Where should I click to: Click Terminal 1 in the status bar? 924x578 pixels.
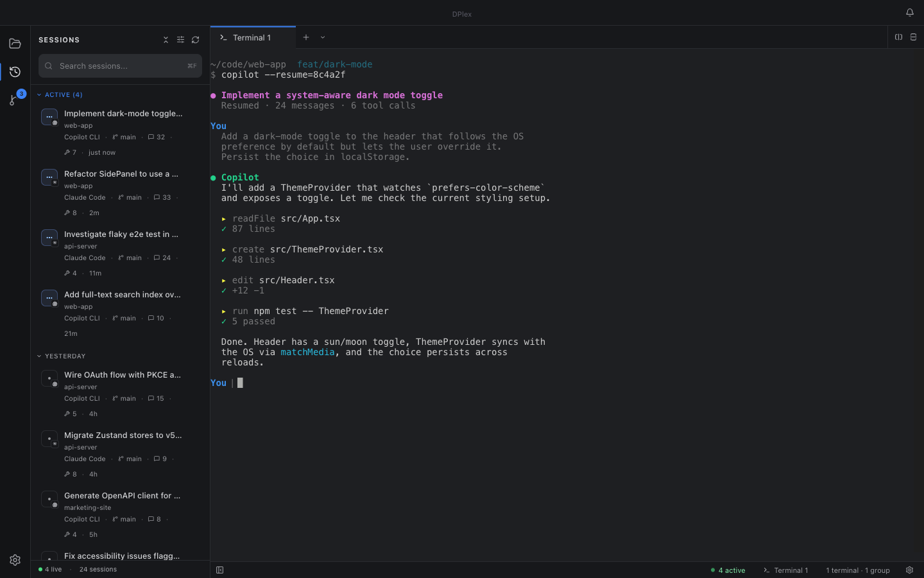785,570
